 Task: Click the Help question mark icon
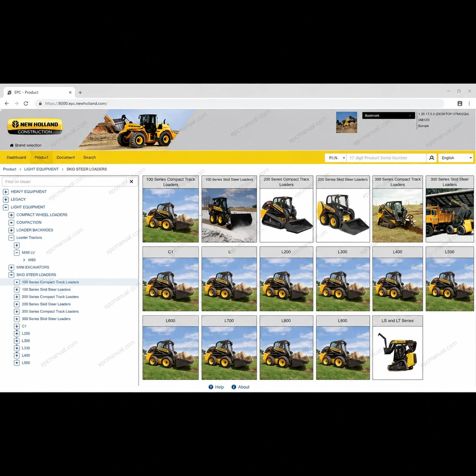click(211, 387)
